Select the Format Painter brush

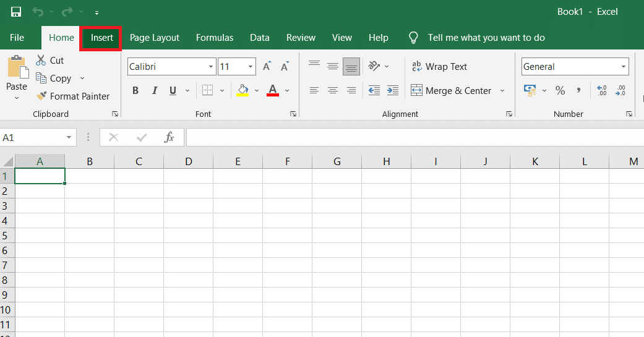[x=41, y=96]
